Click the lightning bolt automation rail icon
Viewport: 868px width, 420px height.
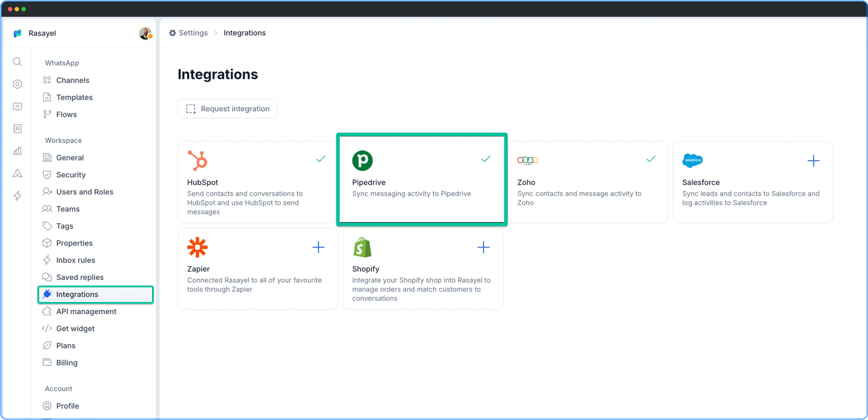pos(17,196)
